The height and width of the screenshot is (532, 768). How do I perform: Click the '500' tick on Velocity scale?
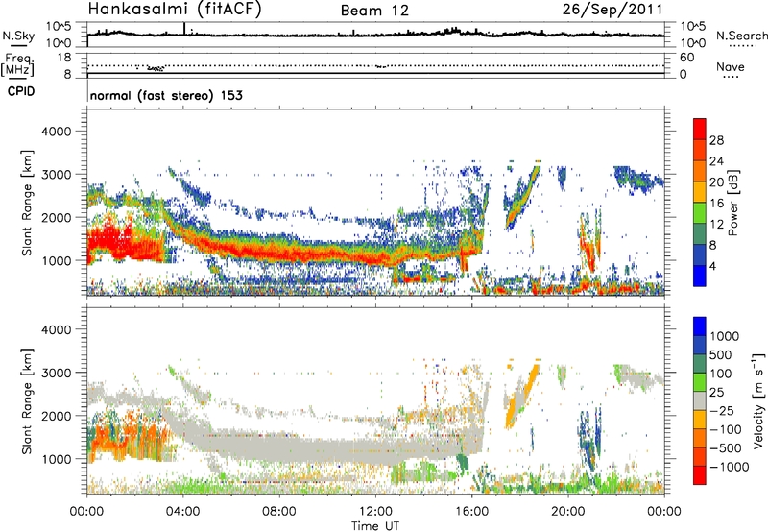(x=721, y=355)
